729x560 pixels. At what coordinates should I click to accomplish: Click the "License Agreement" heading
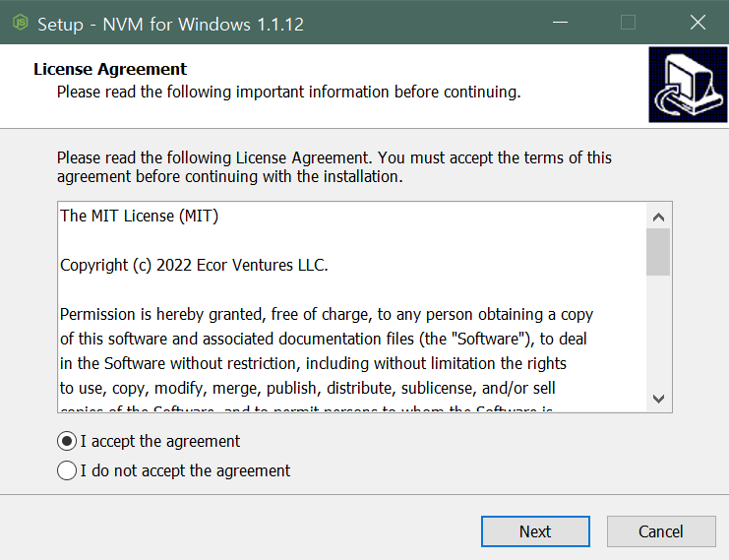coord(110,69)
